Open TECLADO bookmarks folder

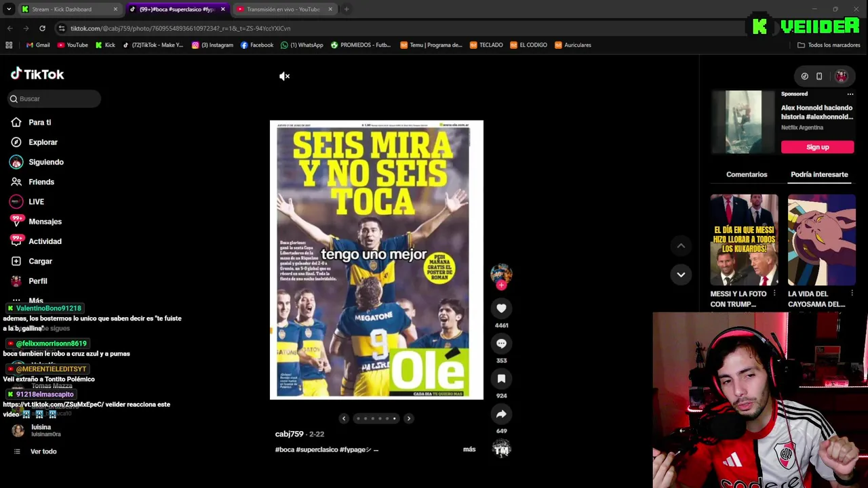point(486,45)
